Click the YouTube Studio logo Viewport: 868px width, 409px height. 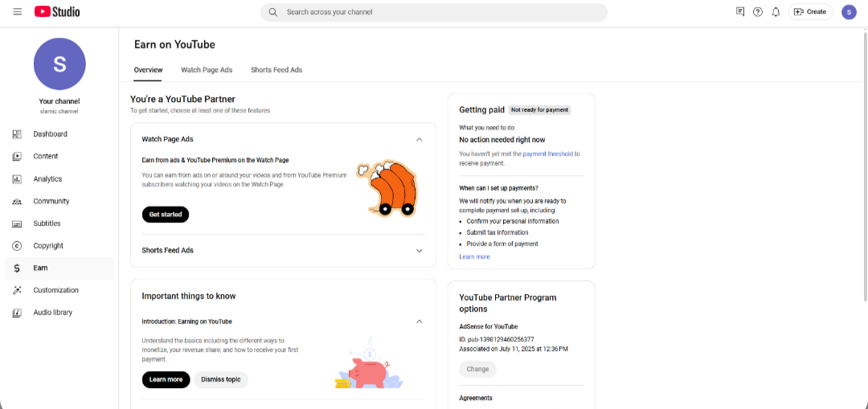tap(57, 11)
